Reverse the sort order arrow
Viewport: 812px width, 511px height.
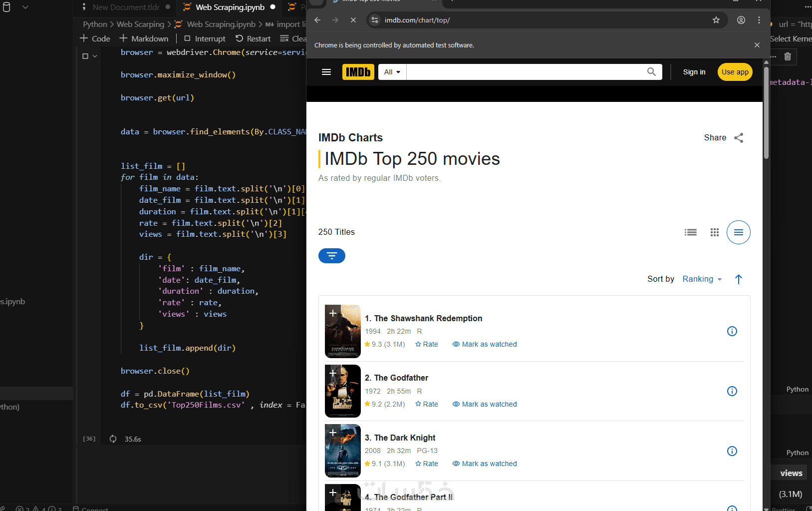point(739,279)
